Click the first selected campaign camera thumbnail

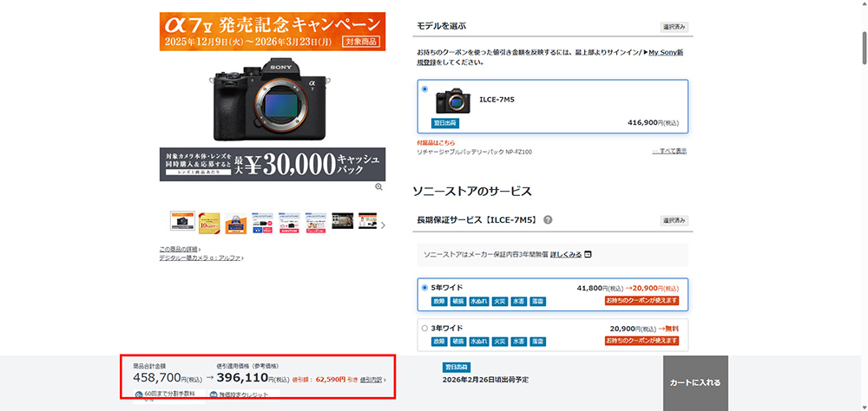tap(182, 222)
